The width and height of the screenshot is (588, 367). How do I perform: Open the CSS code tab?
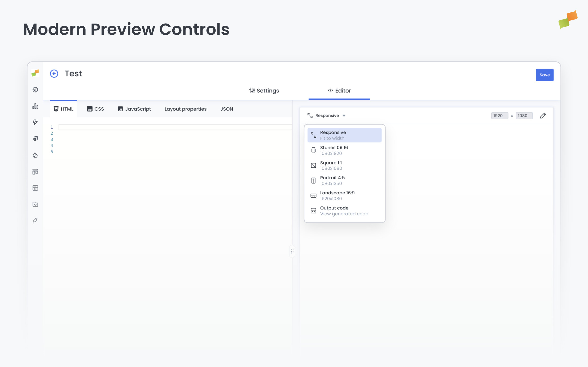(x=95, y=109)
